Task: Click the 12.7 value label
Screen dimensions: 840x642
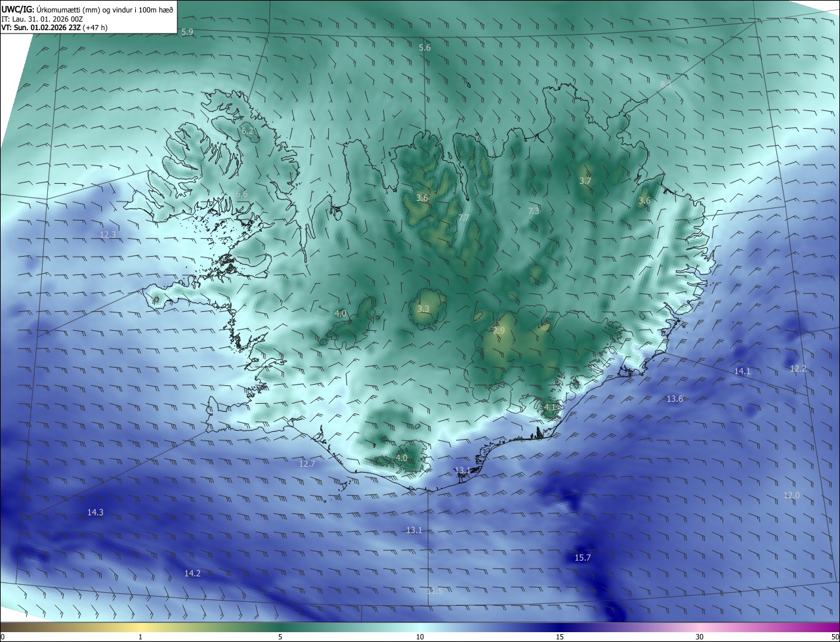Action: 307,463
